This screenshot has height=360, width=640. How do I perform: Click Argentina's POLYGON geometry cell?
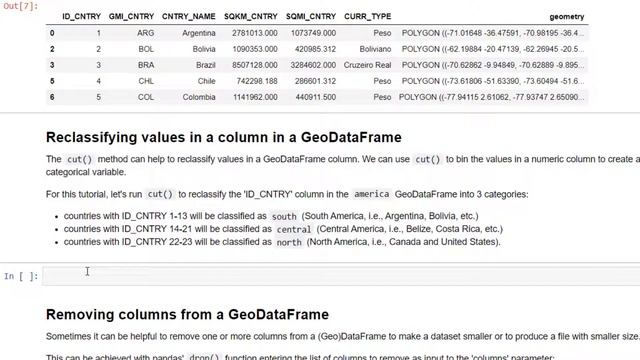(x=493, y=33)
